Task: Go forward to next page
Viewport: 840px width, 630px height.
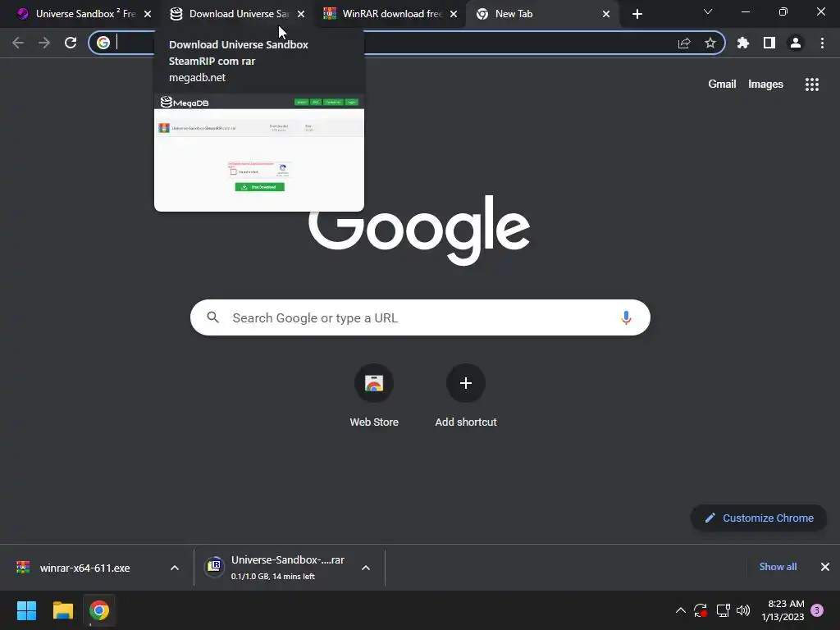Action: point(44,43)
